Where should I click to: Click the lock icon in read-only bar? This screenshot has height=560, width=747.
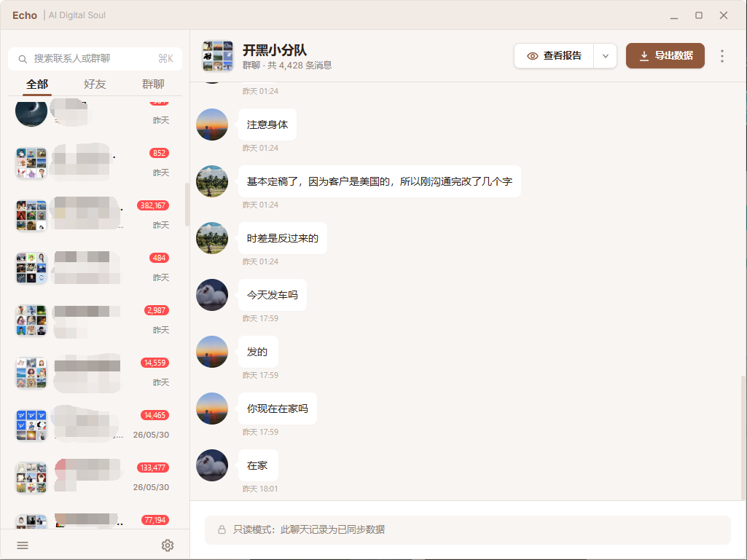(222, 529)
